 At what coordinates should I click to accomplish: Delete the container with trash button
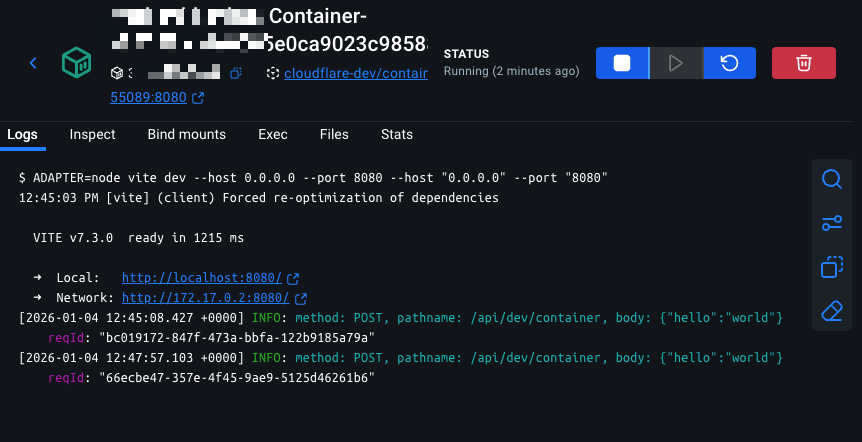pos(803,63)
